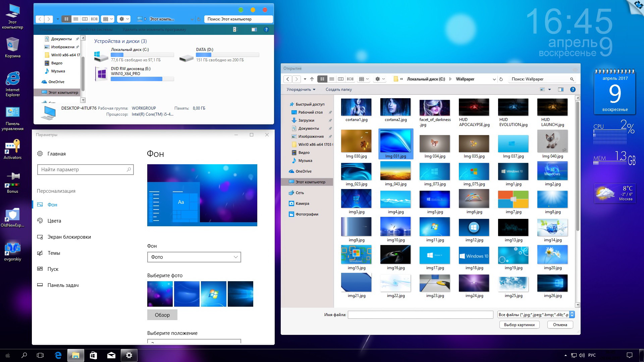Switch to list view in Открытие toolbar
This screenshot has height=362, width=644.
pyautogui.click(x=332, y=79)
